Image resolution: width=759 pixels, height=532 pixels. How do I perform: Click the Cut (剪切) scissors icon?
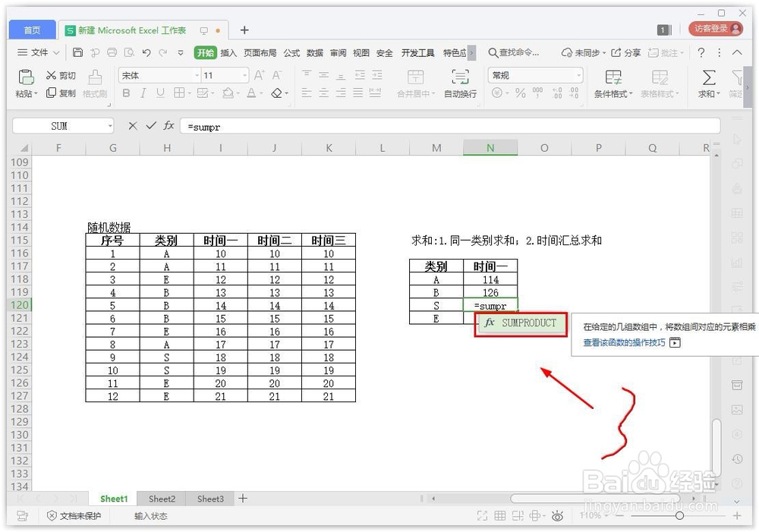51,75
